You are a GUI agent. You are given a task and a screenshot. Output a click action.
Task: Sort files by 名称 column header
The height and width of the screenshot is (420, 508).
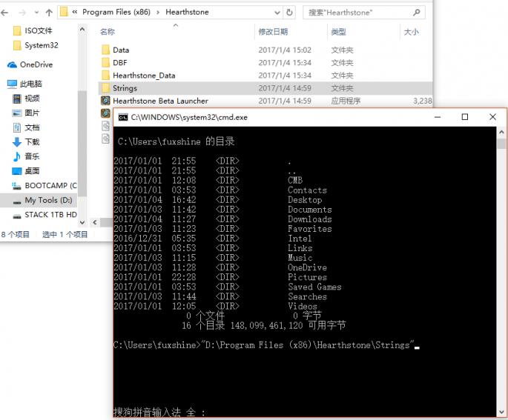108,32
